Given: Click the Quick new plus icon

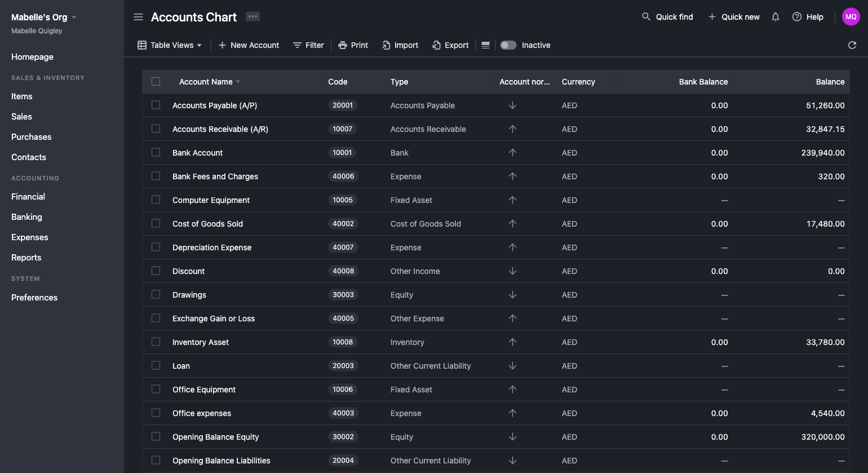Looking at the screenshot, I should [x=712, y=17].
